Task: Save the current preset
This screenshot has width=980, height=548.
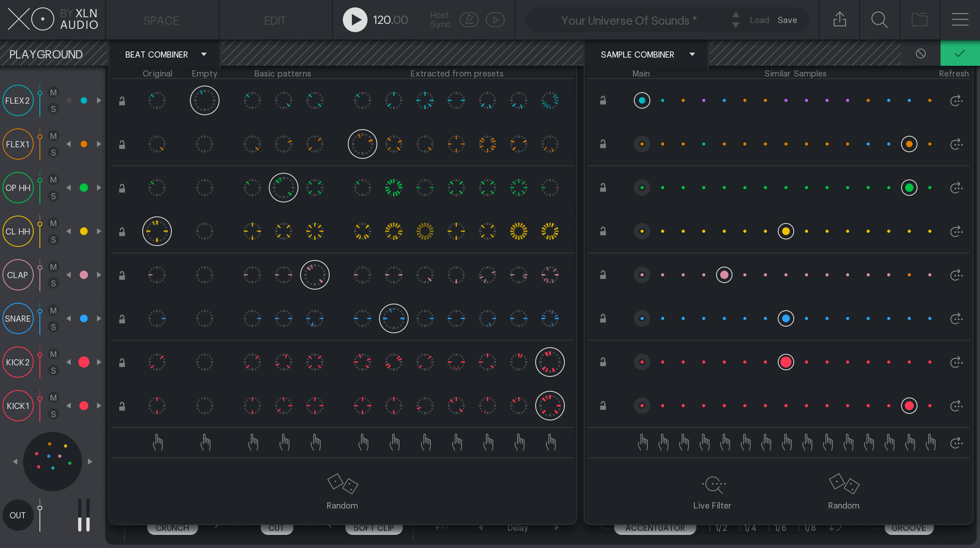Action: (x=787, y=20)
